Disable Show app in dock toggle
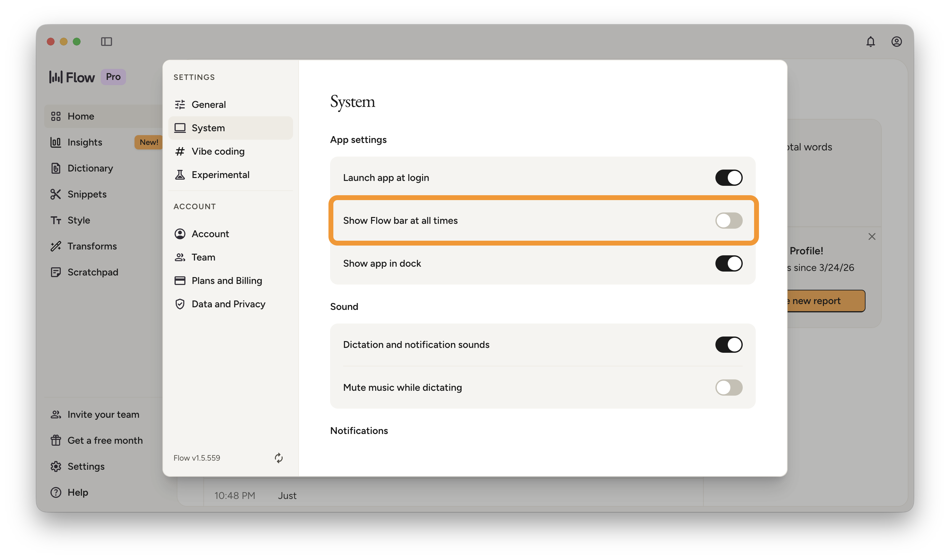Viewport: 950px width, 560px height. pyautogui.click(x=728, y=264)
